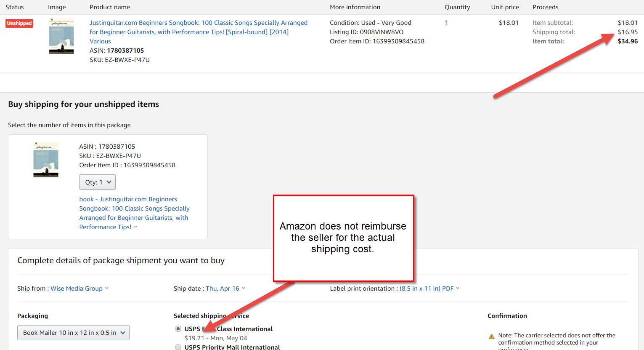Click the Shipping total $16.95 amount
Image resolution: width=644 pixels, height=350 pixels.
pos(628,32)
